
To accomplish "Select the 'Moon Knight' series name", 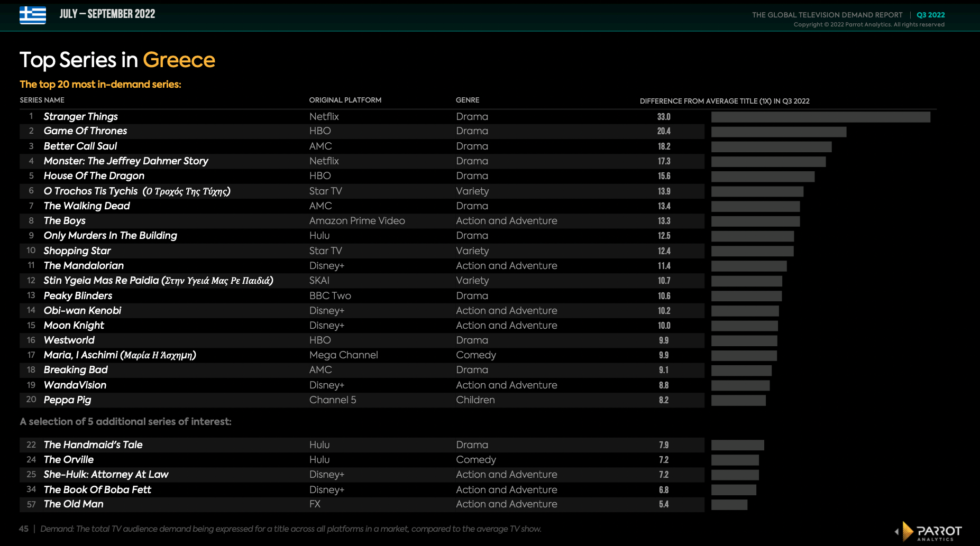I will click(74, 325).
